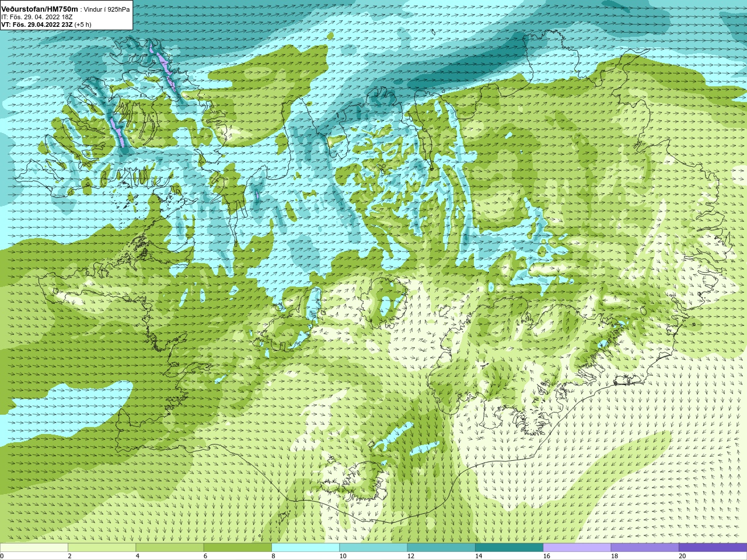Click the pale yellow 0–2 legend swatch
Image resolution: width=747 pixels, height=560 pixels.
34,547
